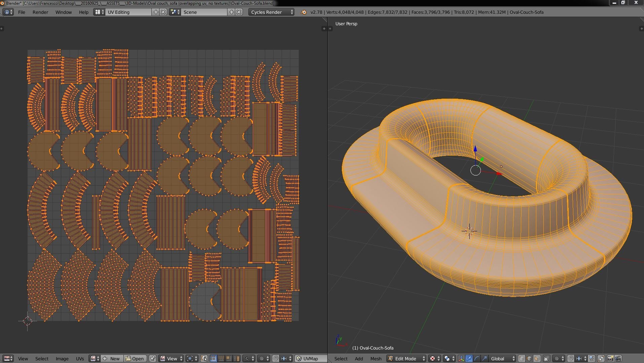Screen dimensions: 644x363
Task: Open UV editor Select menu
Action: tap(42, 359)
